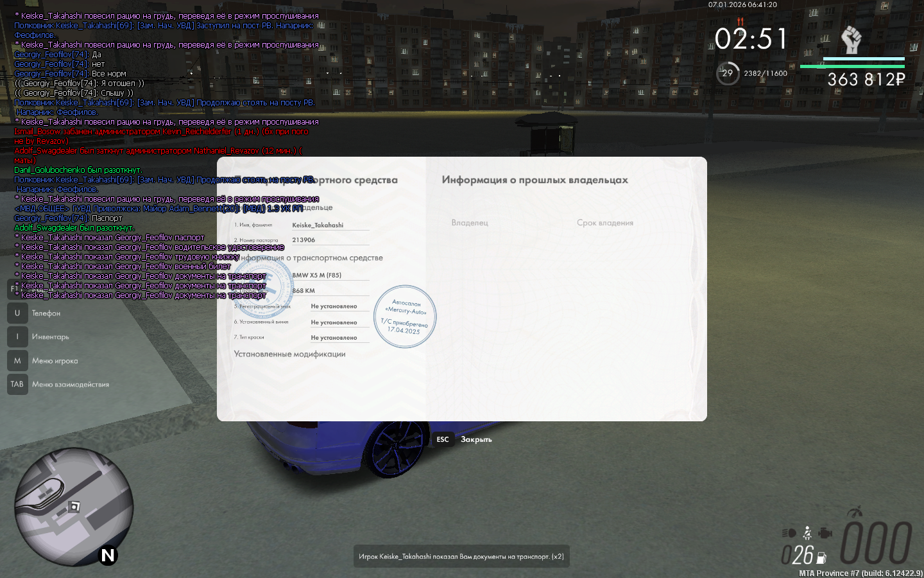This screenshot has height=578, width=924.
Task: Click the seatbelt indicator icon
Action: click(x=807, y=533)
